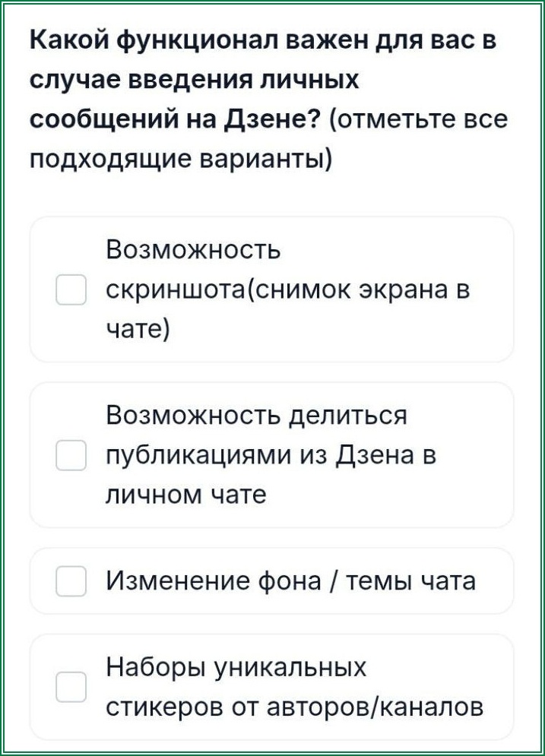545x756 pixels.
Task: Select the 'Изменение фона / темы чата' option
Action: 272,580
